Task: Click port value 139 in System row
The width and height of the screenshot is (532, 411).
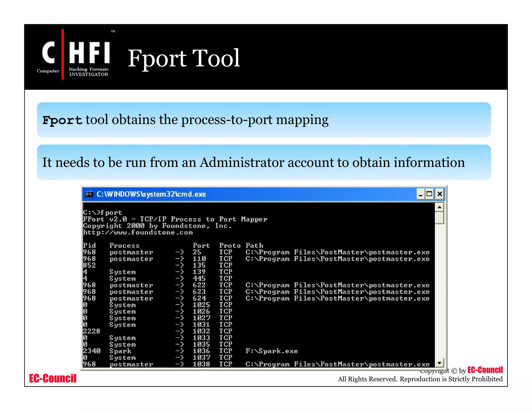Action: pos(199,272)
